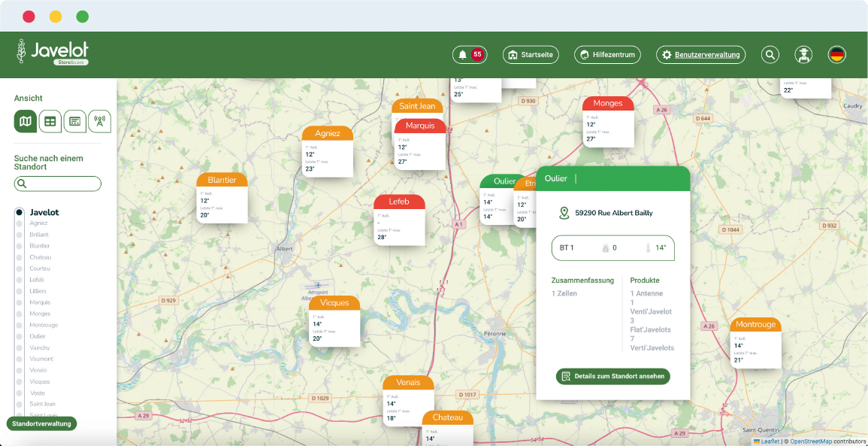Switch to card list view icon under Ansicht
Image resolution: width=868 pixels, height=446 pixels.
pos(74,121)
